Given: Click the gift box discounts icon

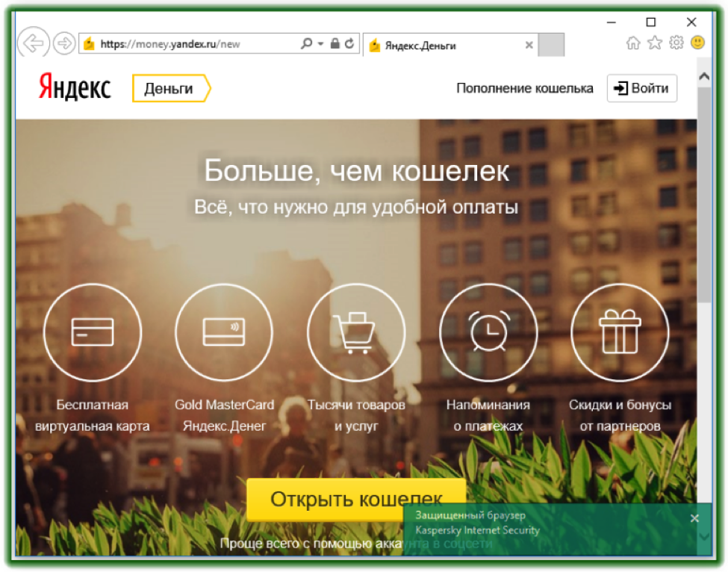Looking at the screenshot, I should pos(620,332).
